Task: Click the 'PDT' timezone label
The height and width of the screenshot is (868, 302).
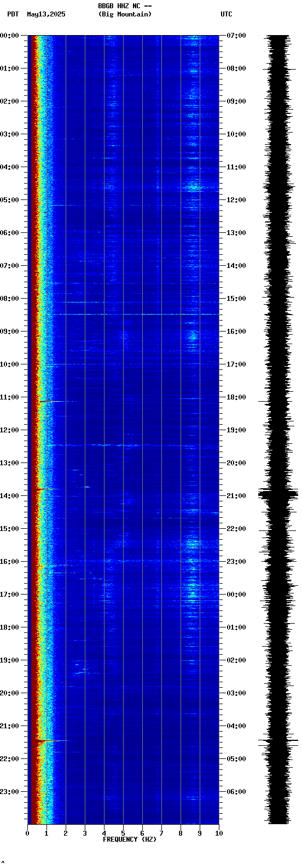Action: (13, 14)
